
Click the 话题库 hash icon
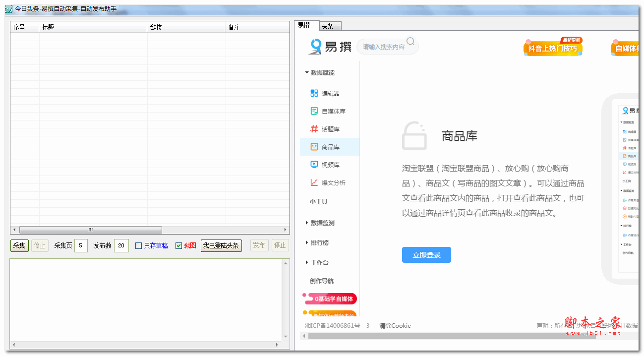pos(314,129)
